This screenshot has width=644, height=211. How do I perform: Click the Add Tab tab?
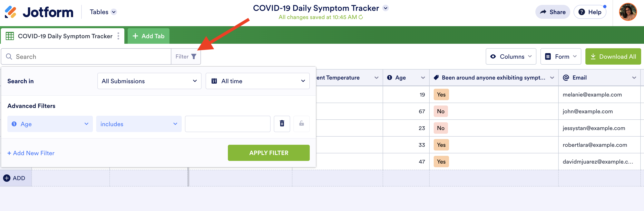(148, 36)
